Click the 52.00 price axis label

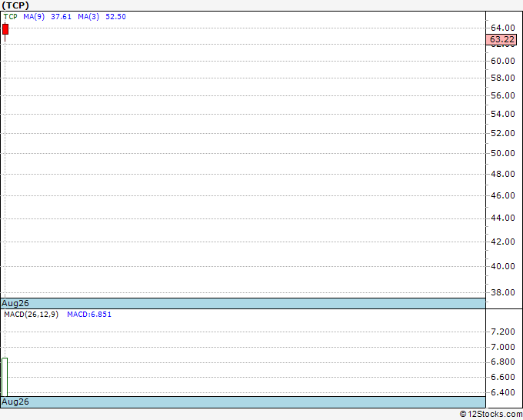pyautogui.click(x=503, y=133)
